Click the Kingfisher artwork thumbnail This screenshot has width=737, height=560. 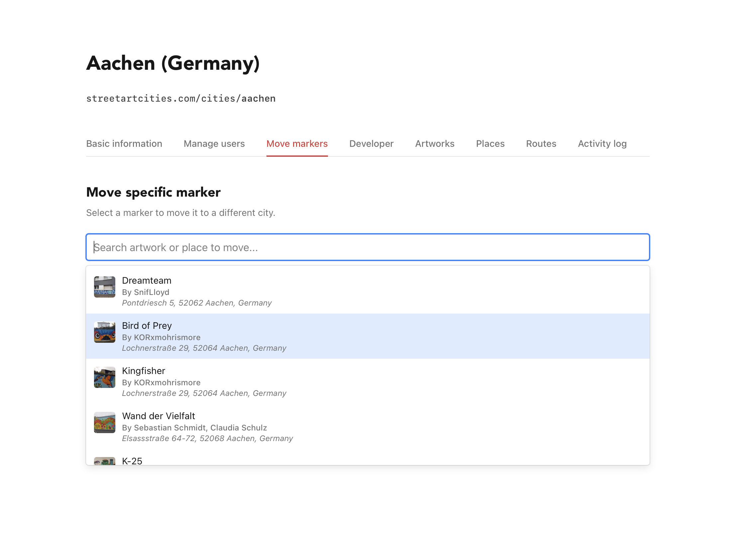(x=104, y=377)
